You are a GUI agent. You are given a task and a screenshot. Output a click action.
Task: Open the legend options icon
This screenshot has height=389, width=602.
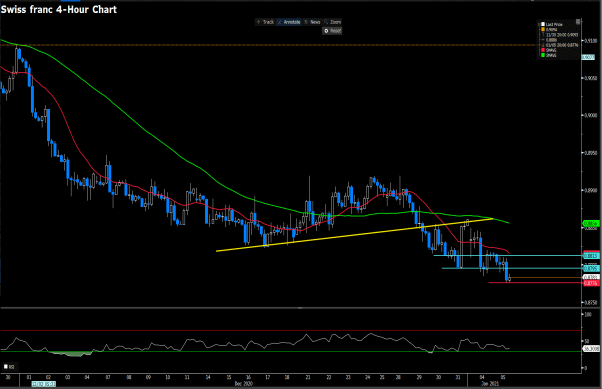click(578, 22)
